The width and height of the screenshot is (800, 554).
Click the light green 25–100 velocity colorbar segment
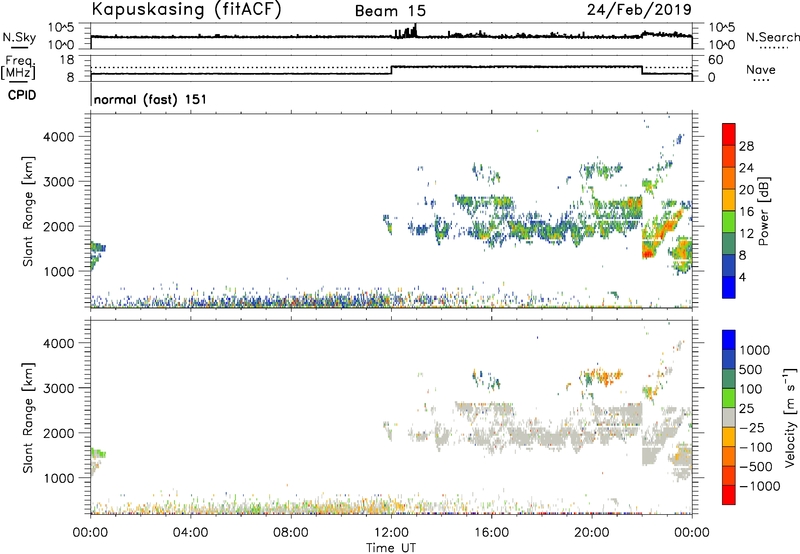729,398
